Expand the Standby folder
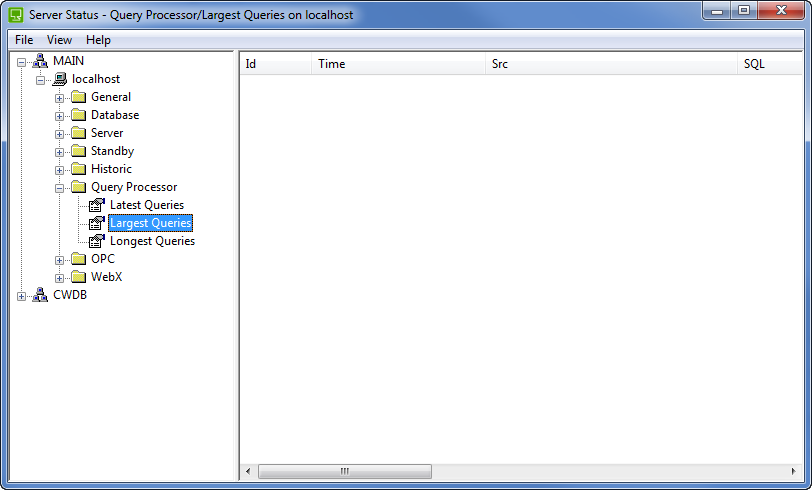The height and width of the screenshot is (490, 812). point(60,153)
